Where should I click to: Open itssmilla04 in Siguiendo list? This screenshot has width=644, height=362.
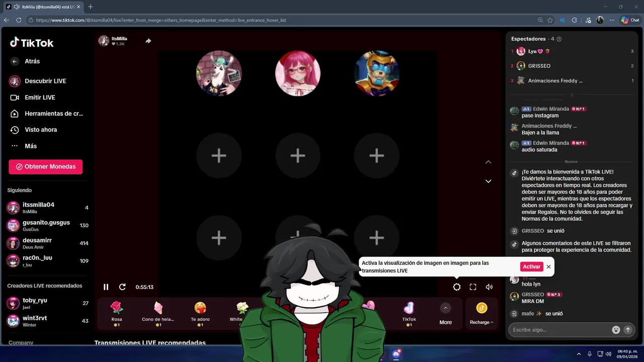(x=47, y=208)
